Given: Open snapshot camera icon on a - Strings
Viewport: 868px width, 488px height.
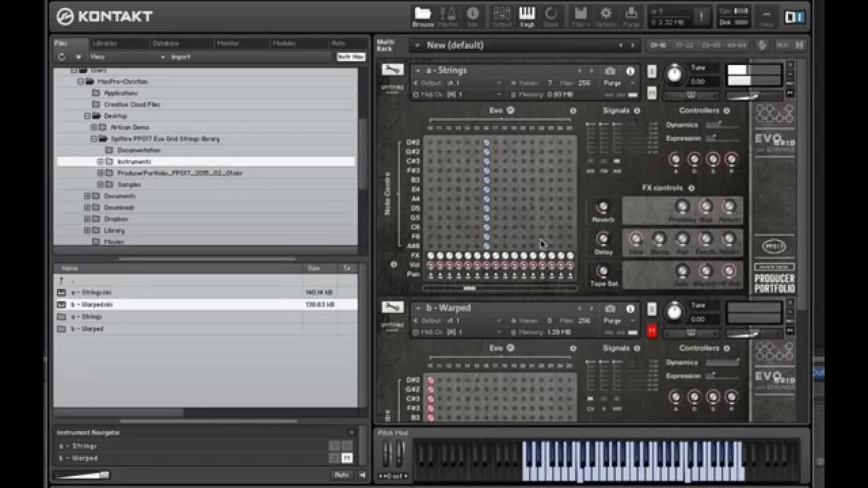Looking at the screenshot, I should click(610, 70).
